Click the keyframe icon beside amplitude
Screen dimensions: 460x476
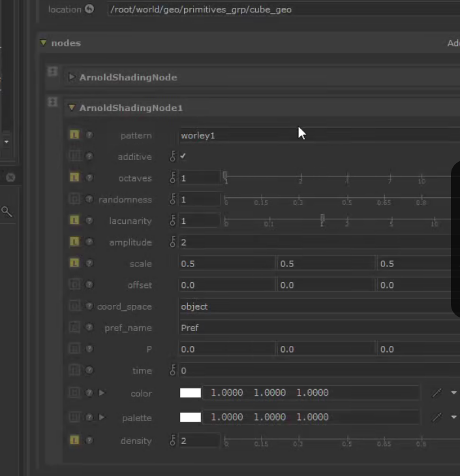pos(173,242)
